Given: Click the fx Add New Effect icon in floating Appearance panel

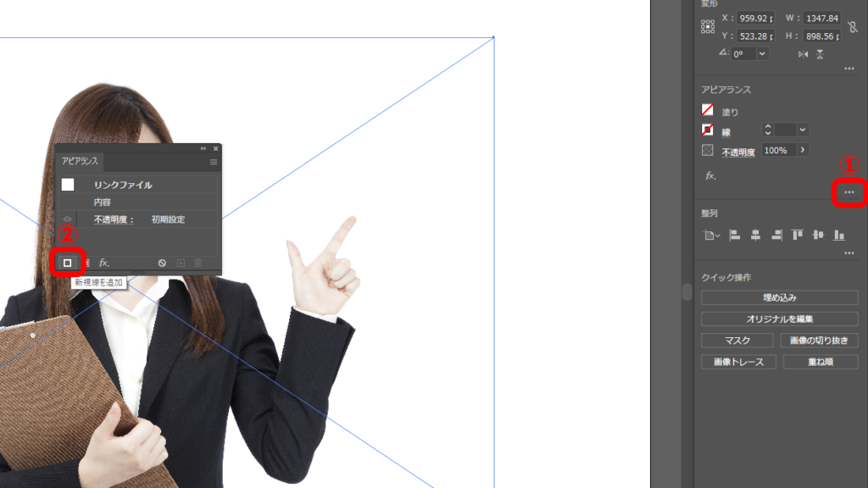Looking at the screenshot, I should click(x=103, y=263).
